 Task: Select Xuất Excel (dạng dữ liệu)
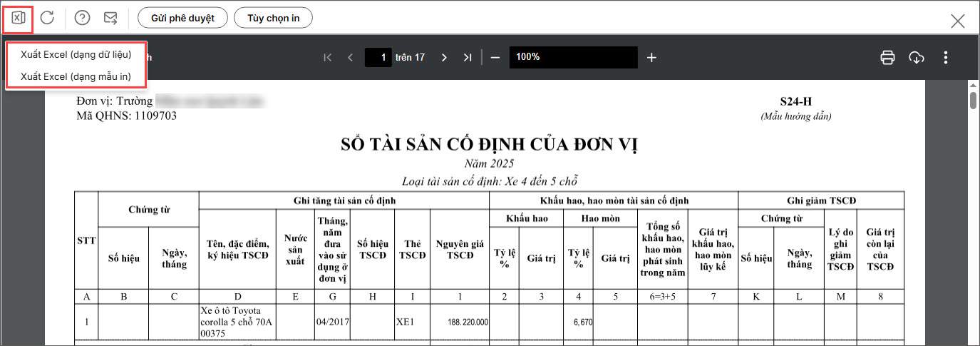(x=76, y=55)
